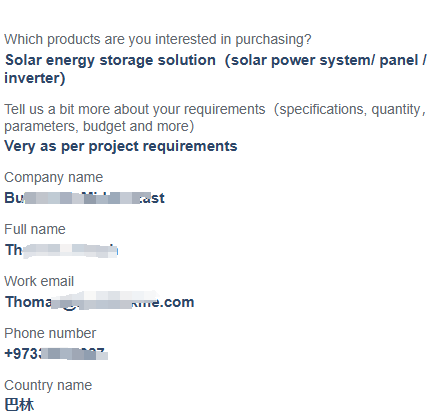
Task: Click '(specifications, quantity,' in the prompt
Action: pyautogui.click(x=350, y=109)
